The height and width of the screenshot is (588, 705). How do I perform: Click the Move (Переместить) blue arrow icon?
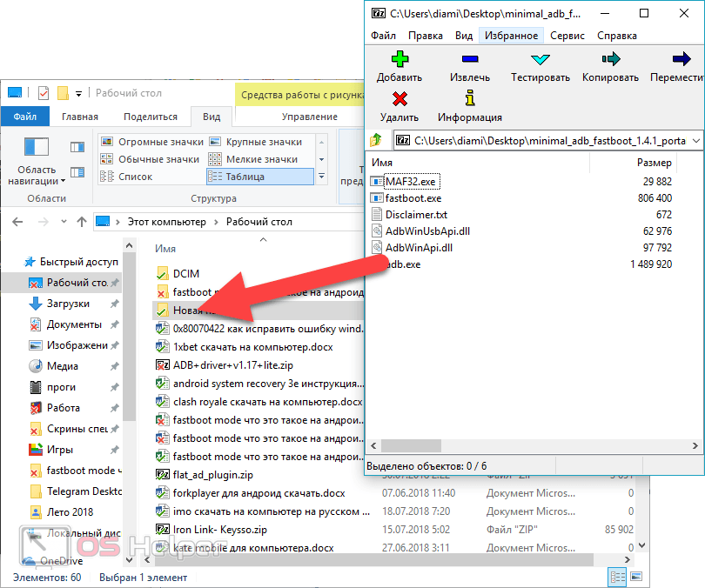point(681,59)
